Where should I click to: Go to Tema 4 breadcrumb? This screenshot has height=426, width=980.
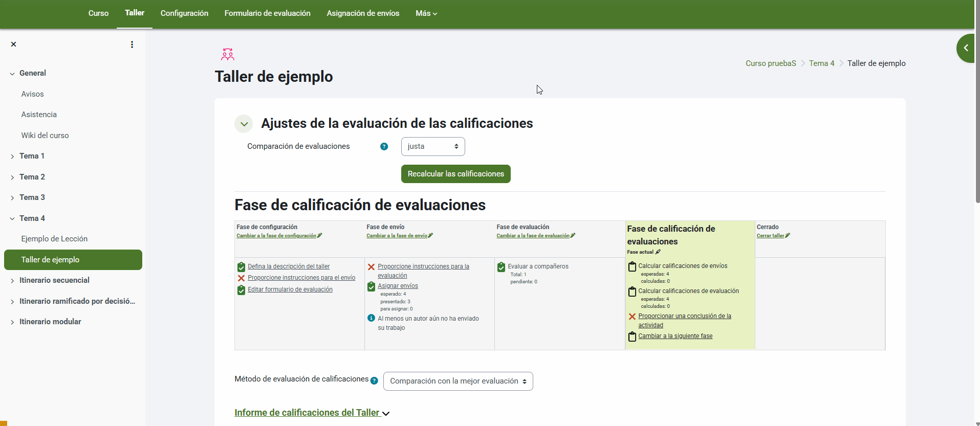point(821,63)
